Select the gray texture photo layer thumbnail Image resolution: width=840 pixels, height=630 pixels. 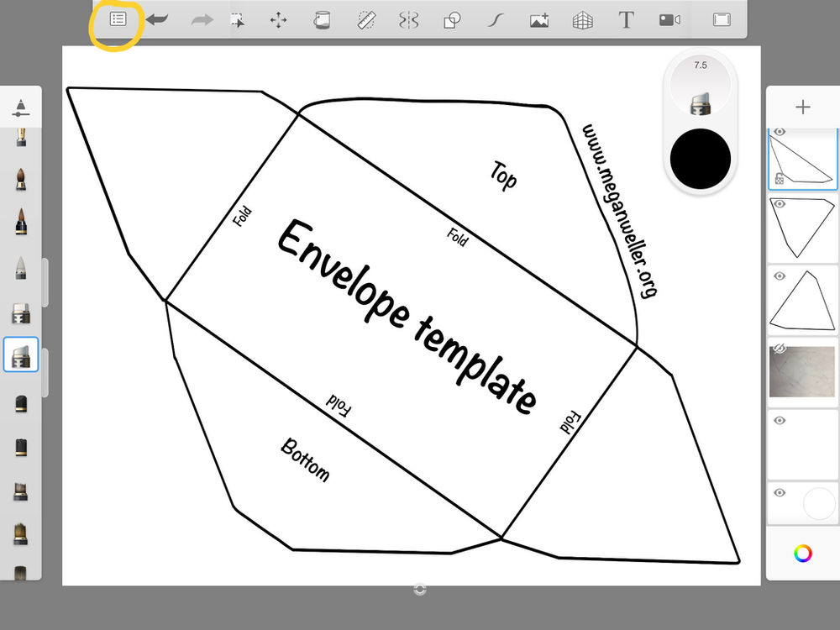[802, 372]
